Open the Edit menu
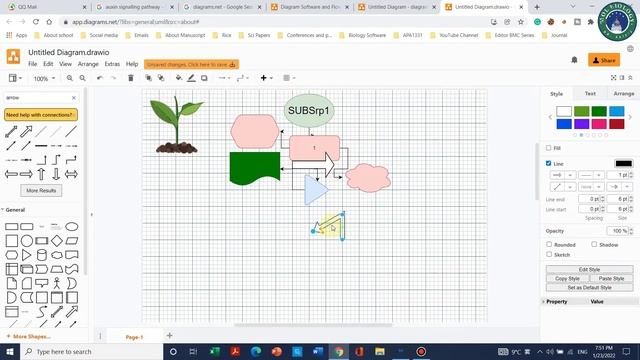The height and width of the screenshot is (360, 640). (x=48, y=64)
